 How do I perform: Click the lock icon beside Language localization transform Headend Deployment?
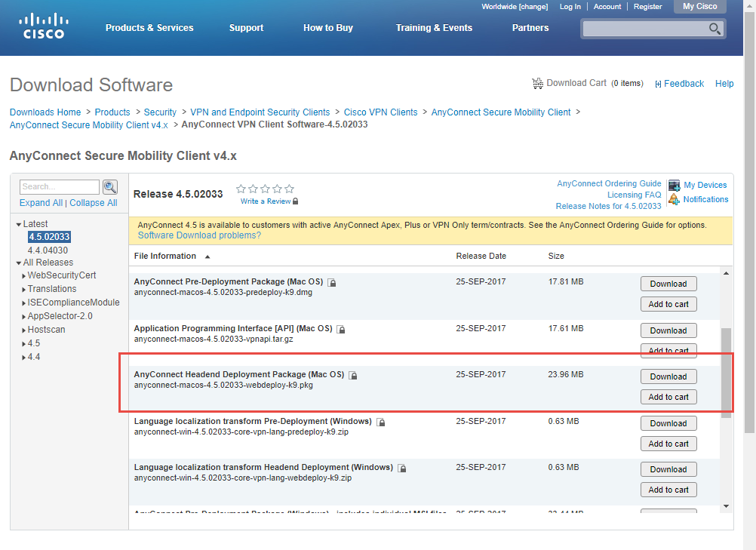pyautogui.click(x=402, y=468)
